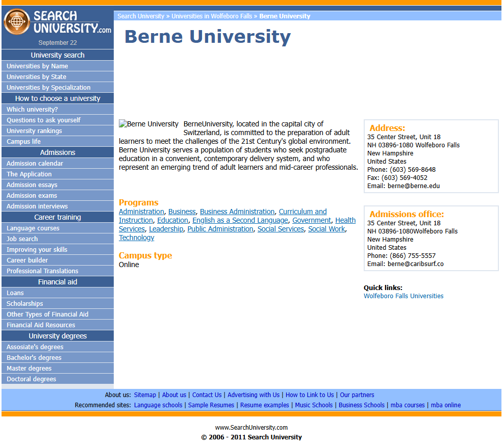Click admissions email berne@caribsurf.co text
504x446 pixels.
(415, 264)
